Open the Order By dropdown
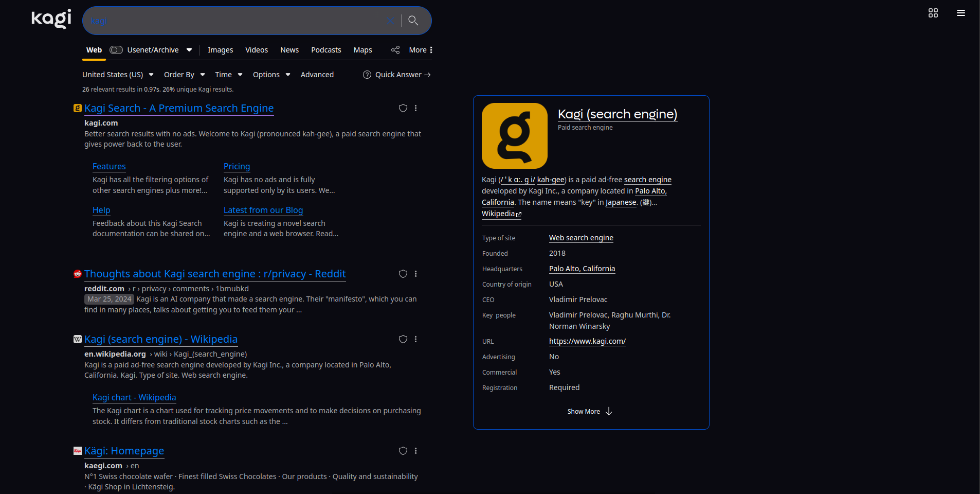 coord(184,75)
